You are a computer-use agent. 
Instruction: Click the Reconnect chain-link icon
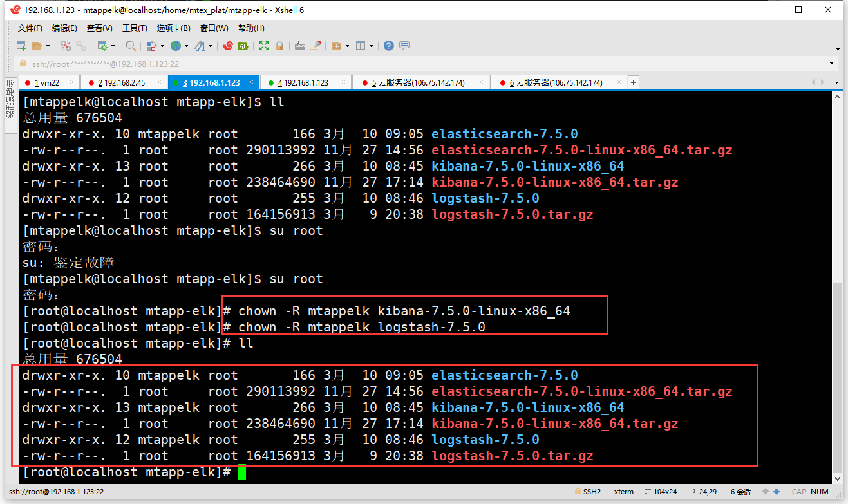pos(81,46)
